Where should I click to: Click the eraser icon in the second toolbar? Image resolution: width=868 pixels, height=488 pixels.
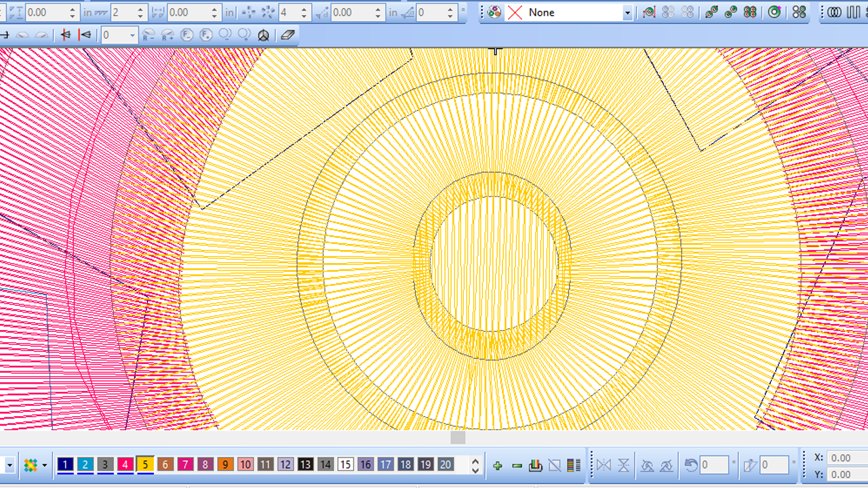[x=288, y=35]
